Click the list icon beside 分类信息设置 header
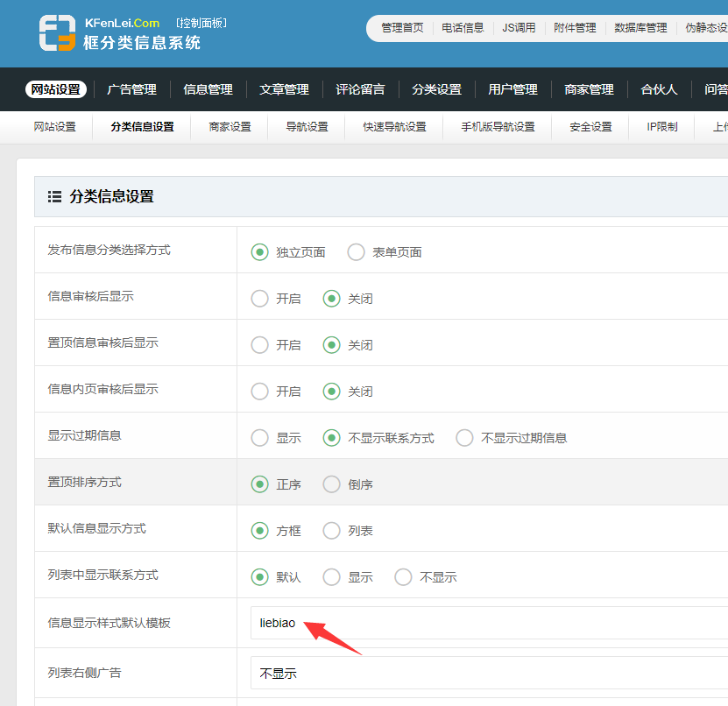The image size is (728, 706). click(x=54, y=197)
